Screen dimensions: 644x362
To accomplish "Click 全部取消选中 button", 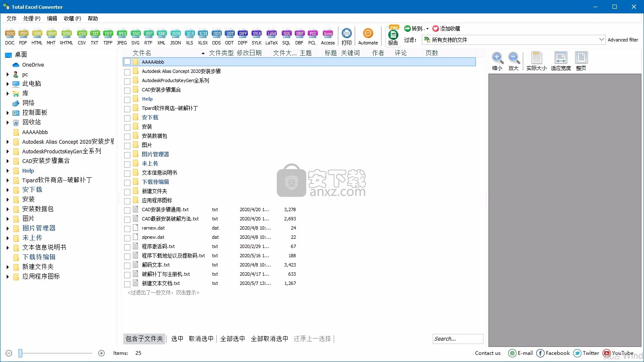I will (x=270, y=339).
